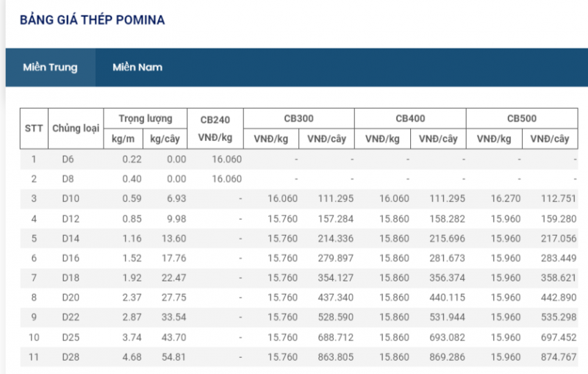Click the Chủng loại column header

[x=75, y=128]
